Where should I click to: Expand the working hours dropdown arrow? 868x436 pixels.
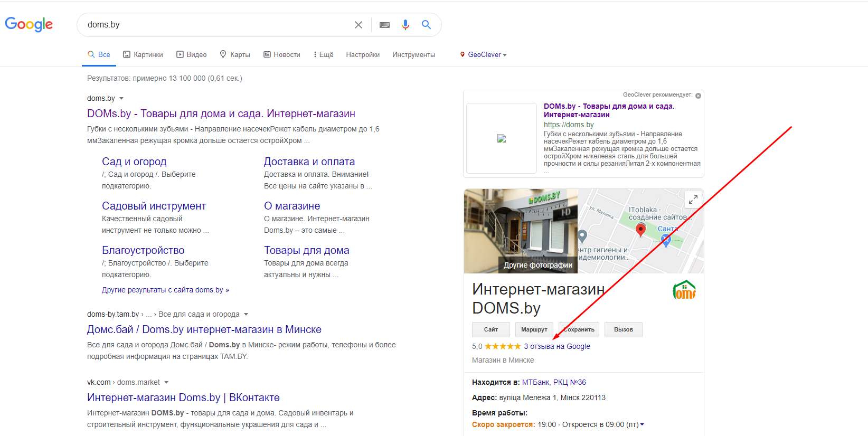[642, 425]
